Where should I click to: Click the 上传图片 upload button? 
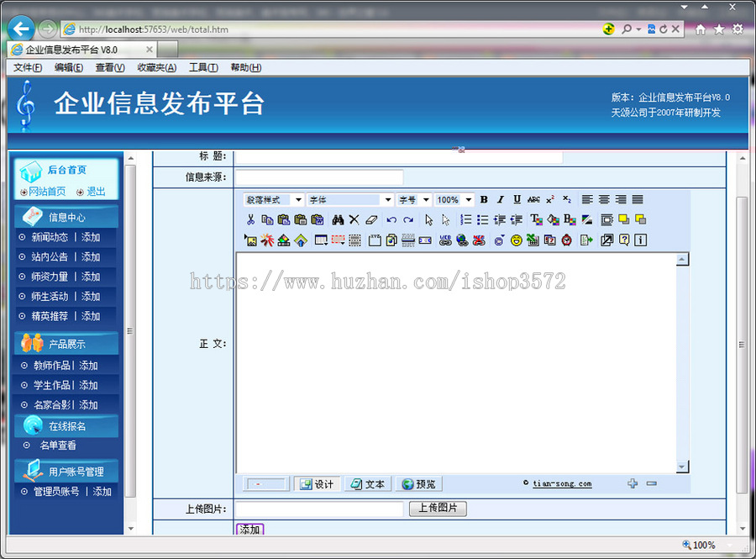tap(438, 509)
